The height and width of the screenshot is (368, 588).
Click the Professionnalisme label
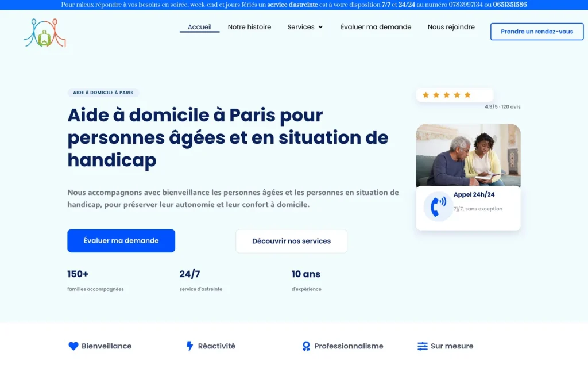point(349,346)
